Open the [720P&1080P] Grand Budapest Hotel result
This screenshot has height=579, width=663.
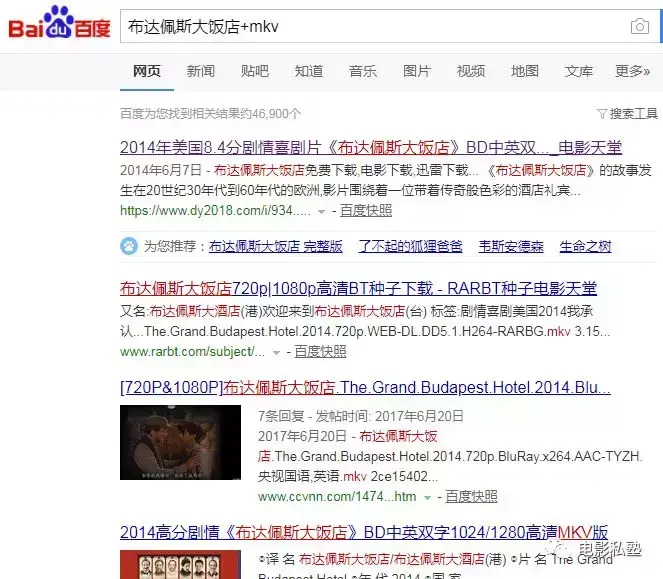click(x=365, y=387)
